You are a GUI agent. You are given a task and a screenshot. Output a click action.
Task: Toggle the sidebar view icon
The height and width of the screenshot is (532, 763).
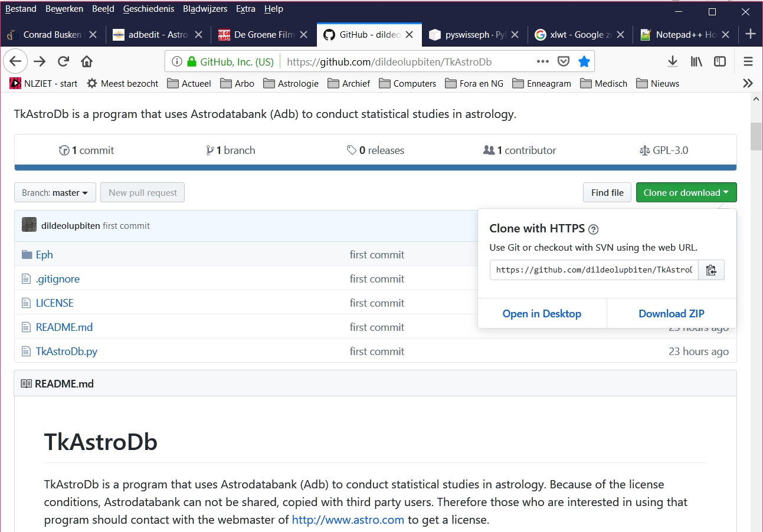[x=720, y=61]
